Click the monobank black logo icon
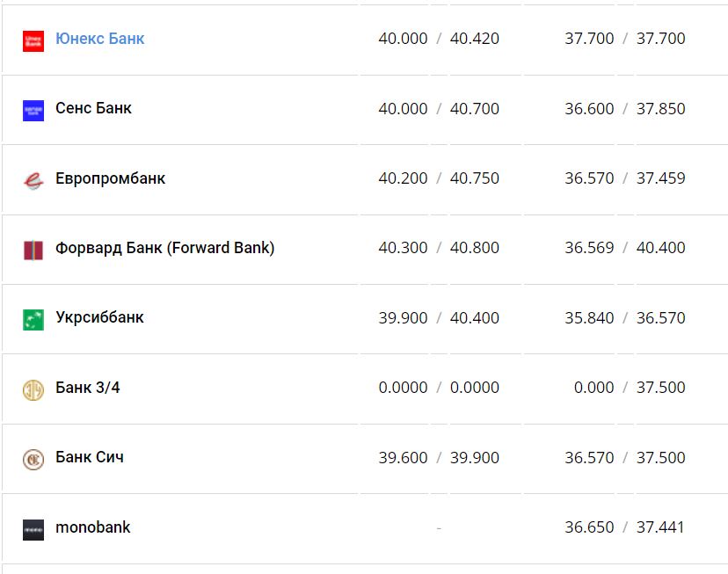 coord(33,529)
